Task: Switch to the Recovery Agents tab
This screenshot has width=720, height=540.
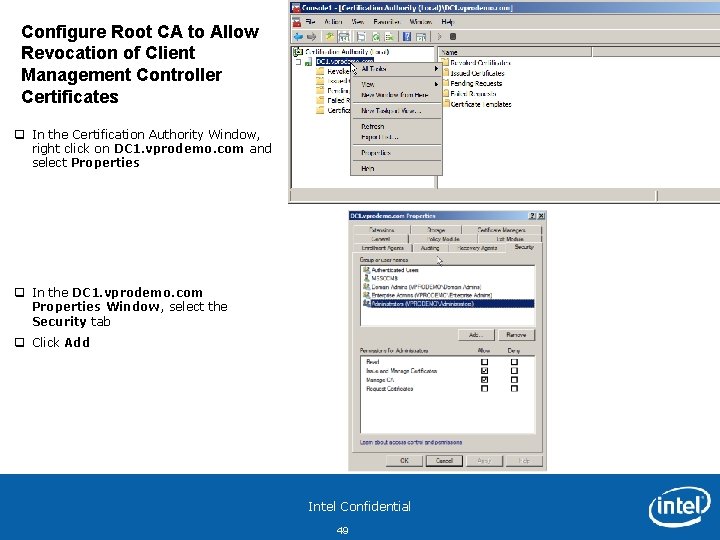Action: click(477, 248)
